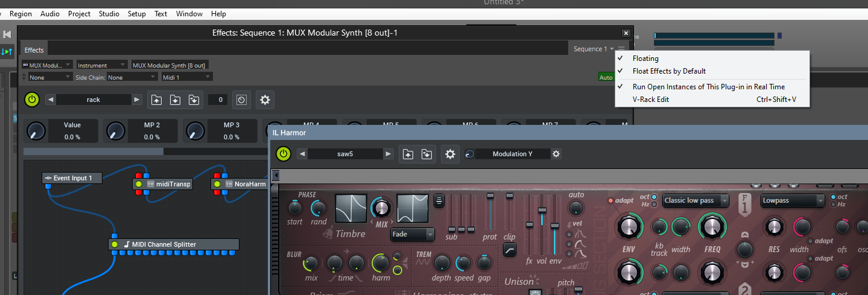868x295 pixels.
Task: Toggle the midiTransp module enable light
Action: 139,184
